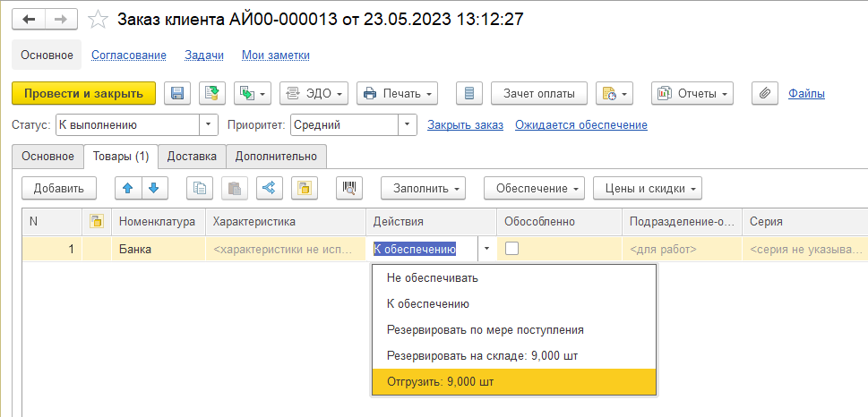The height and width of the screenshot is (417, 868).
Task: Open the Согласование link
Action: click(128, 55)
